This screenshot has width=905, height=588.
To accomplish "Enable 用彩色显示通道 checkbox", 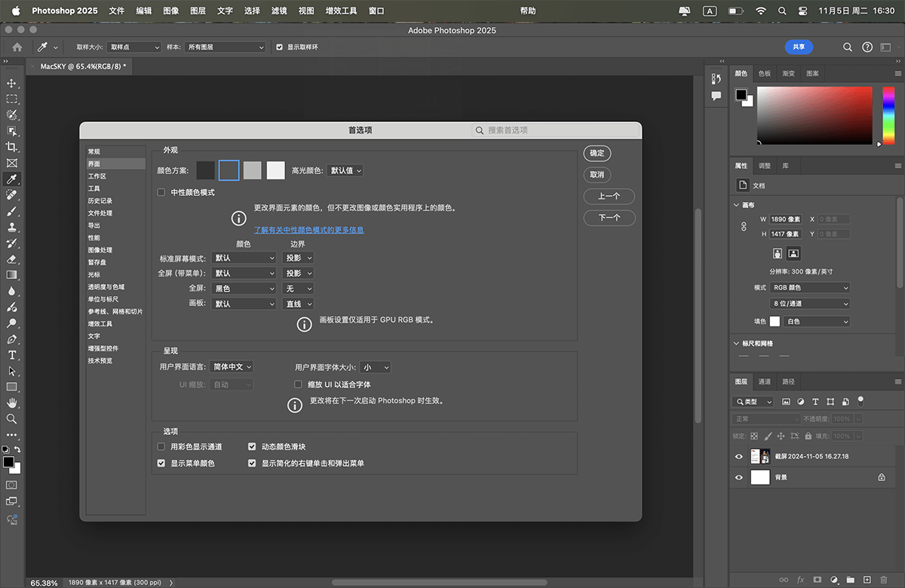I will (x=161, y=447).
